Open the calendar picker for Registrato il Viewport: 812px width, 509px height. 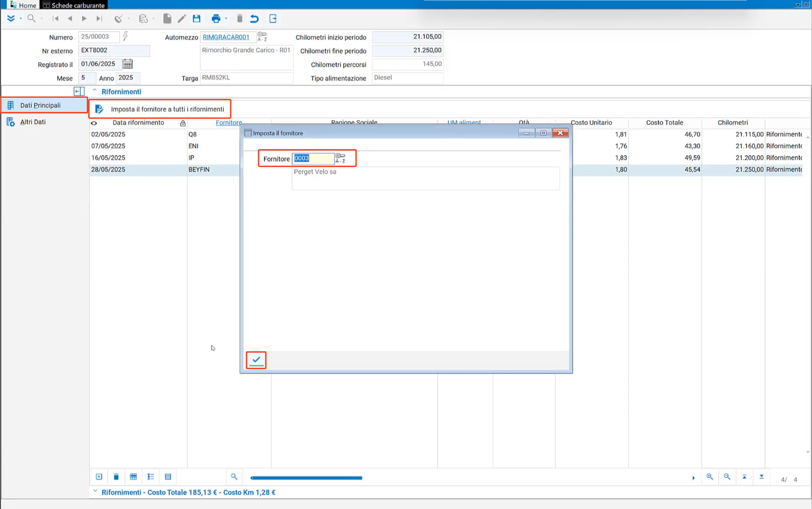(x=127, y=64)
